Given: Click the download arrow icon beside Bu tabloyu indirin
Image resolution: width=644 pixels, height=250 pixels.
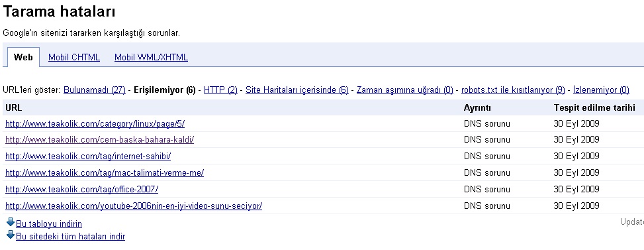Looking at the screenshot, I should pyautogui.click(x=11, y=222).
